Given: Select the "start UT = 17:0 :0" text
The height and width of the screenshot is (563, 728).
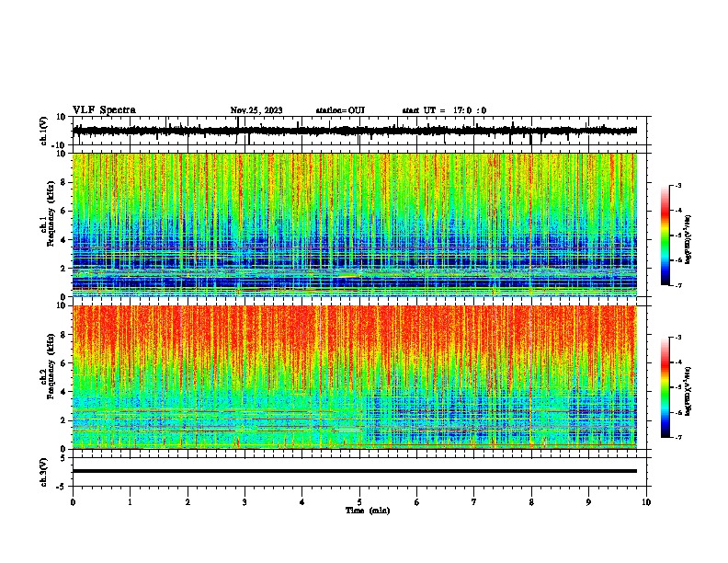Looking at the screenshot, I should click(x=444, y=110).
